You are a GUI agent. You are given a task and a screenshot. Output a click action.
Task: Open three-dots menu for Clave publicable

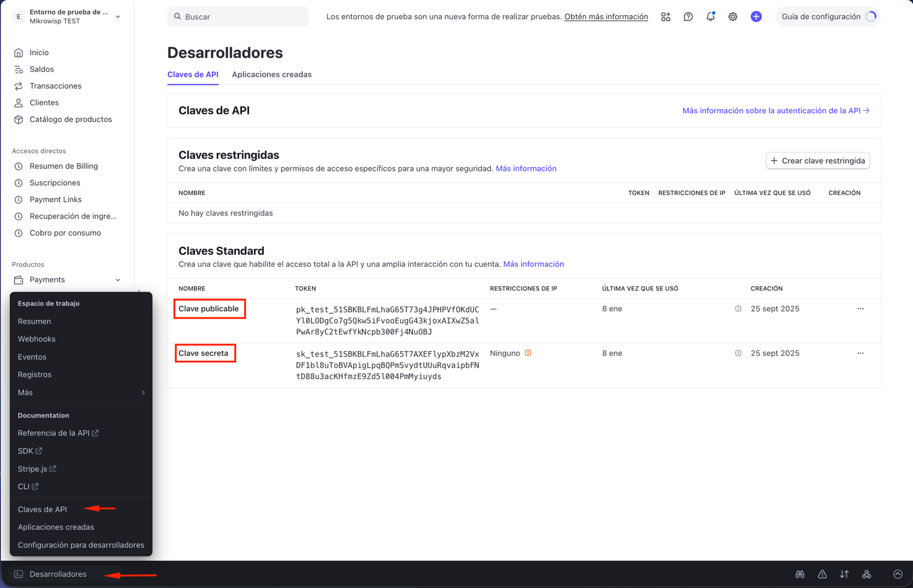tap(860, 309)
